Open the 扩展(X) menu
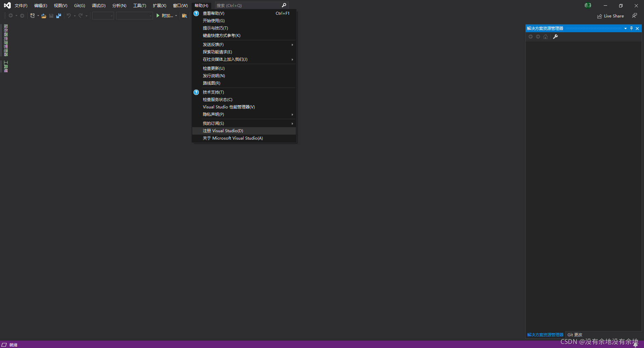 159,6
